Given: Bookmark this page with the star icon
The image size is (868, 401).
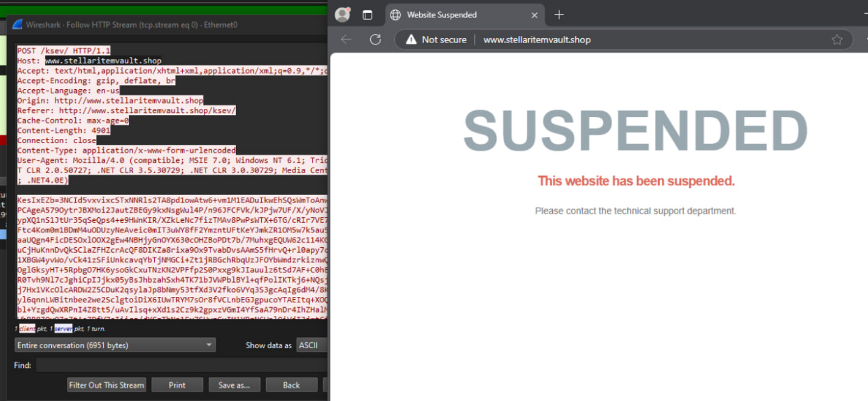Looking at the screenshot, I should [x=837, y=39].
